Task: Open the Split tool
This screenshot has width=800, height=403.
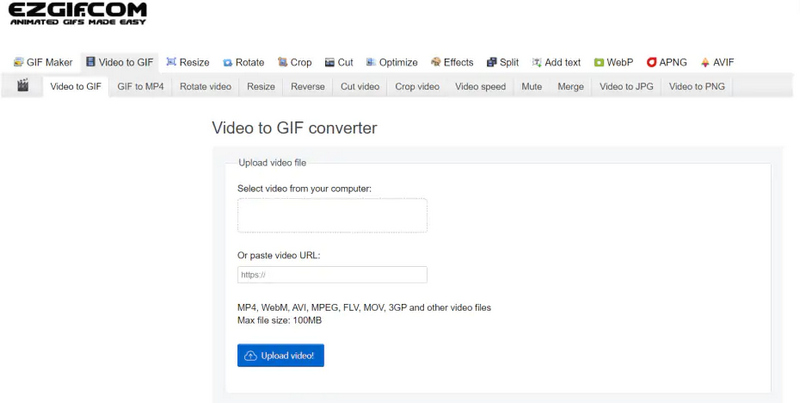Action: pyautogui.click(x=503, y=62)
